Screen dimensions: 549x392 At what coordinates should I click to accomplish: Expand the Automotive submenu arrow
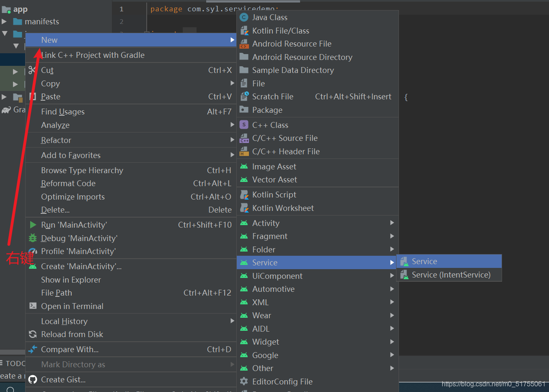coord(392,289)
